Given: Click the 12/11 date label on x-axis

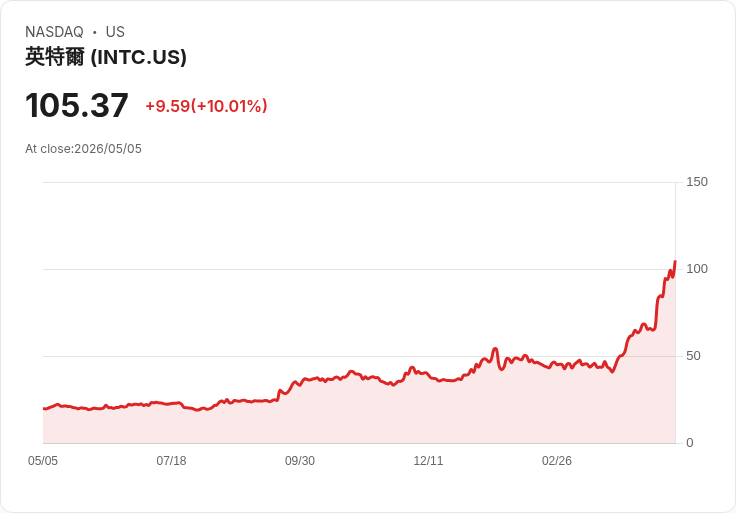Looking at the screenshot, I should tap(428, 460).
